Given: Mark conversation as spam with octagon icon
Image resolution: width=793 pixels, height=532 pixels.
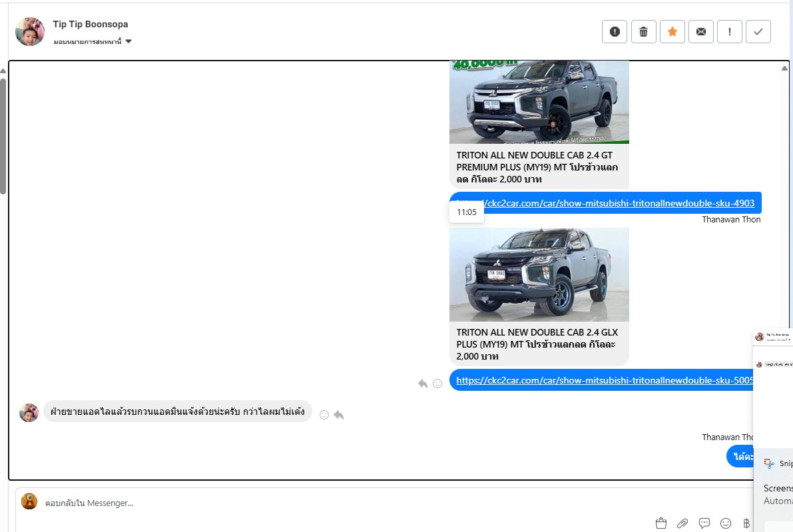Looking at the screenshot, I should coord(614,31).
